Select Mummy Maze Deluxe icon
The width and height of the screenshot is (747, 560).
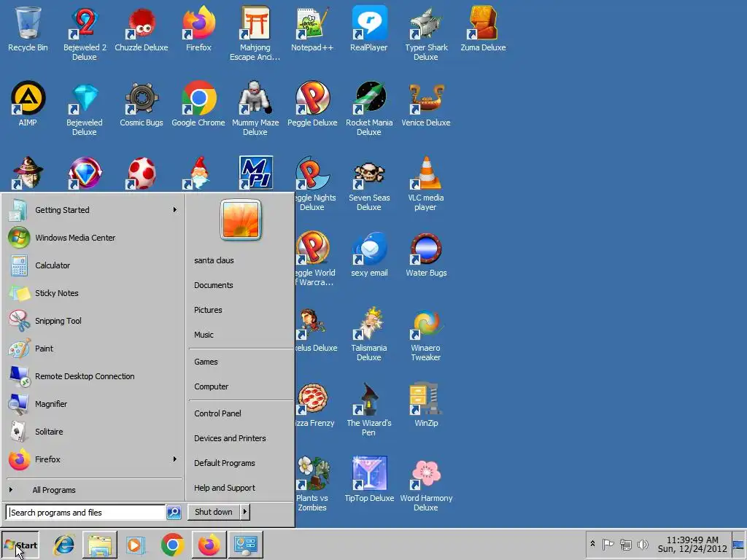tap(255, 108)
